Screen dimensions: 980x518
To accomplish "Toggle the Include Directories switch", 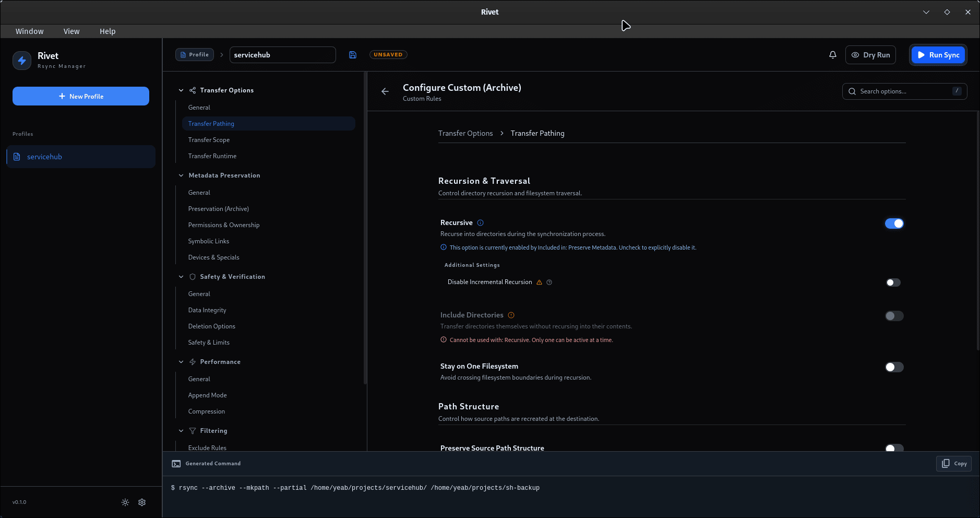I will 894,316.
